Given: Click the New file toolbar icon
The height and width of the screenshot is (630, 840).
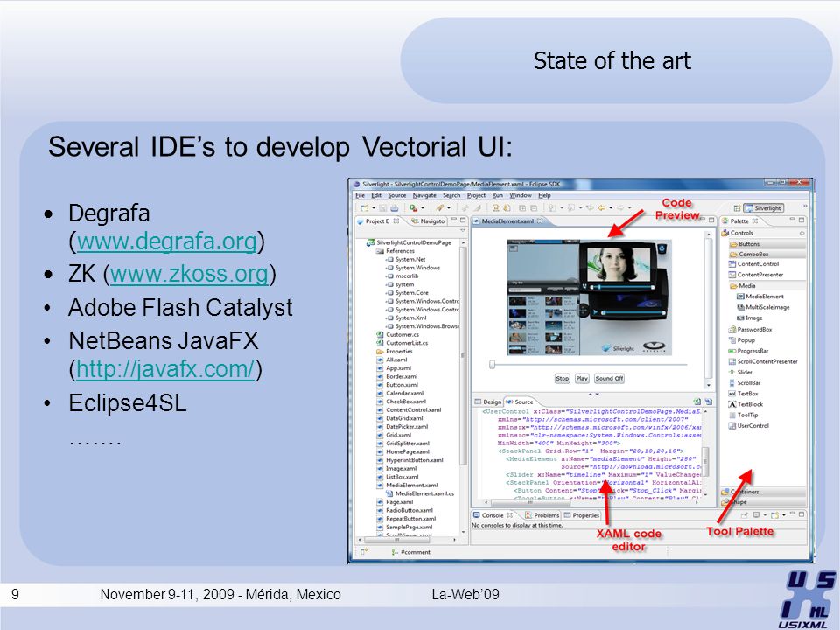Looking at the screenshot, I should click(x=364, y=208).
